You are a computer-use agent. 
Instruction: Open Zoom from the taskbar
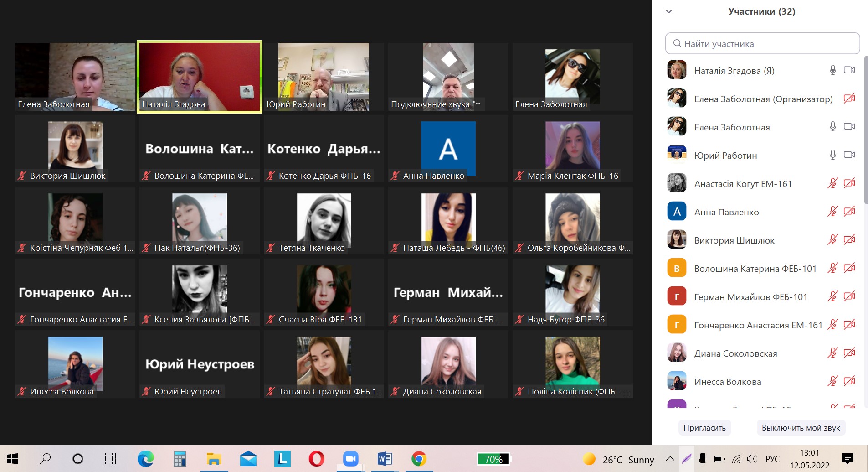[x=350, y=459]
